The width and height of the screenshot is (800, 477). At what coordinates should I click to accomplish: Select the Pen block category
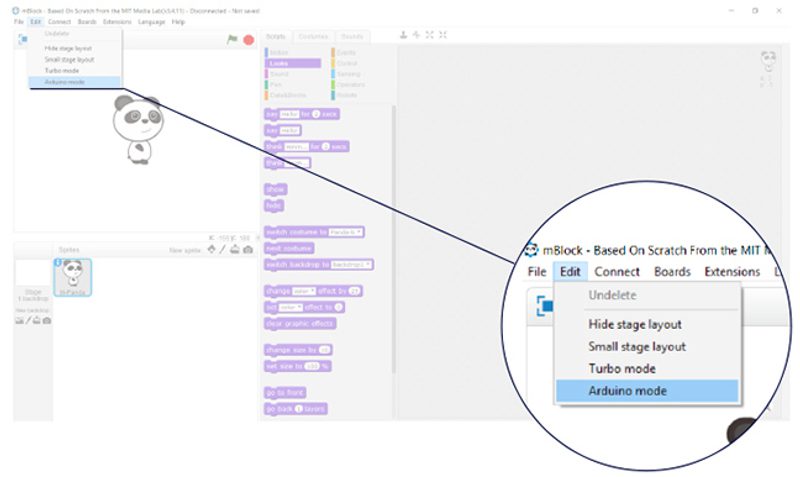(x=292, y=85)
